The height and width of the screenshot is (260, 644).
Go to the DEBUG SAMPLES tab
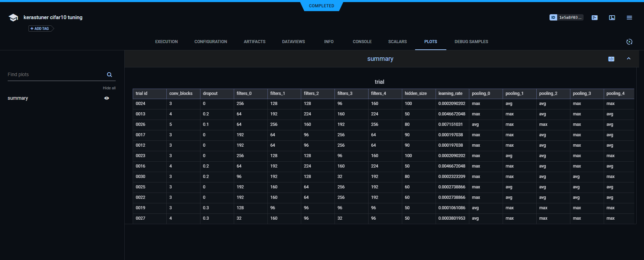click(471, 42)
